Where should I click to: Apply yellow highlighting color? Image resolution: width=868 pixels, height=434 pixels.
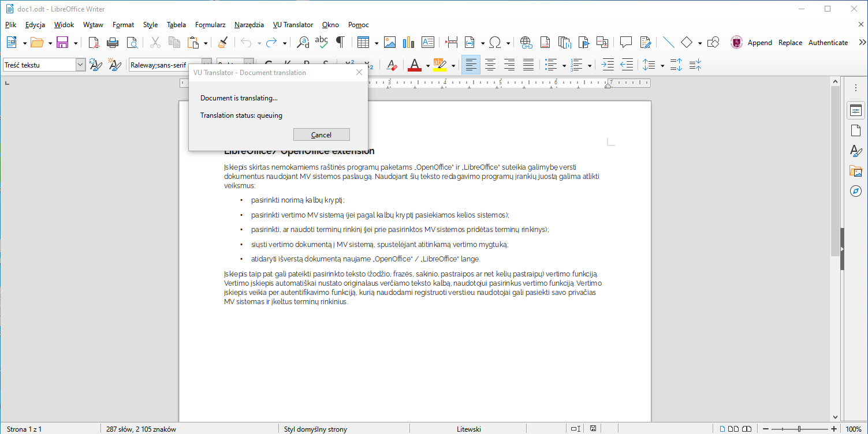coord(440,65)
